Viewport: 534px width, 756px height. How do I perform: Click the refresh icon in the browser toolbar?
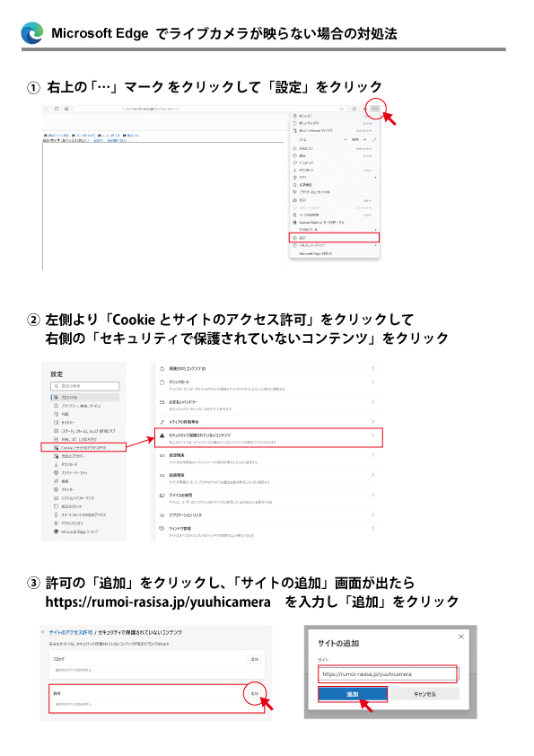57,109
